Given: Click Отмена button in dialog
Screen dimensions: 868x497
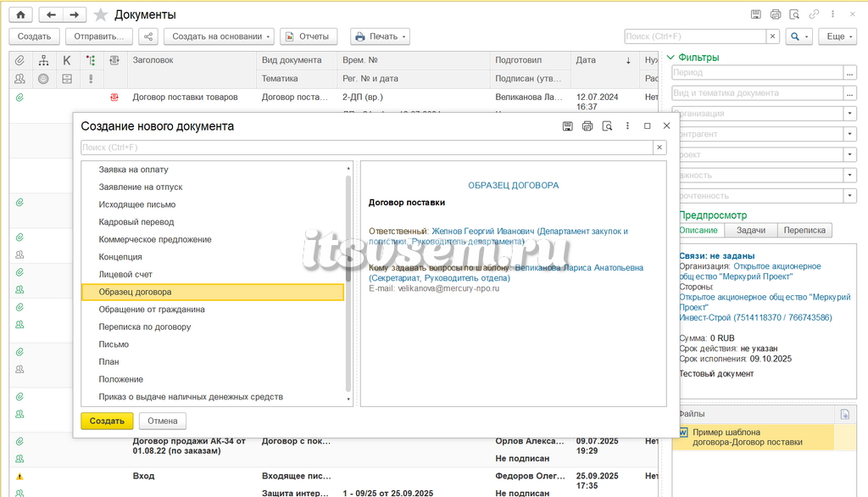Looking at the screenshot, I should click(162, 421).
